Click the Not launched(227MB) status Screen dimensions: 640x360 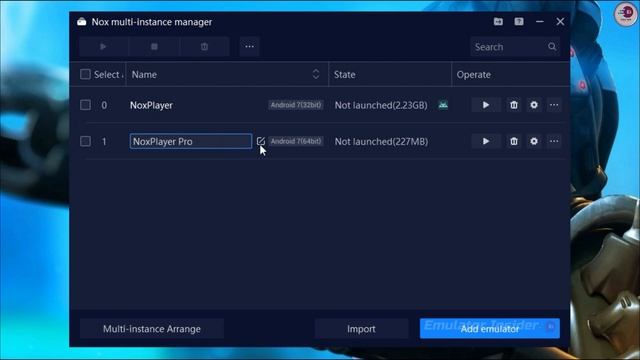(x=381, y=142)
